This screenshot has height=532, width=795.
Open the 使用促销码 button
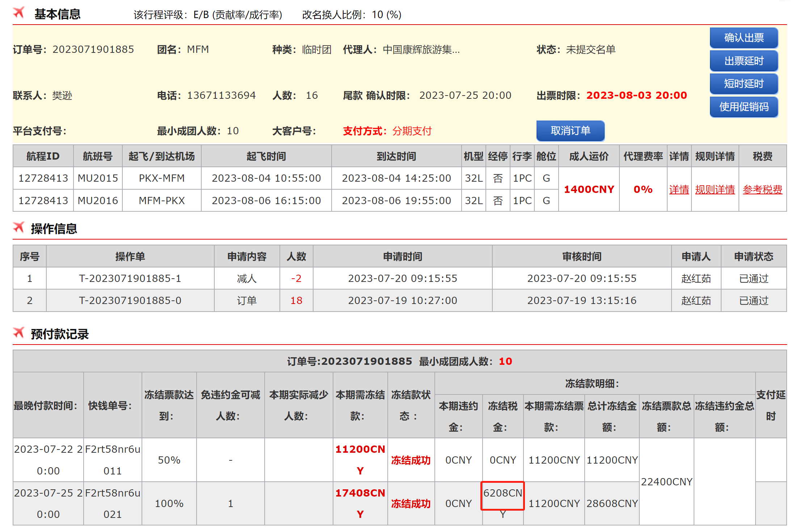click(744, 107)
